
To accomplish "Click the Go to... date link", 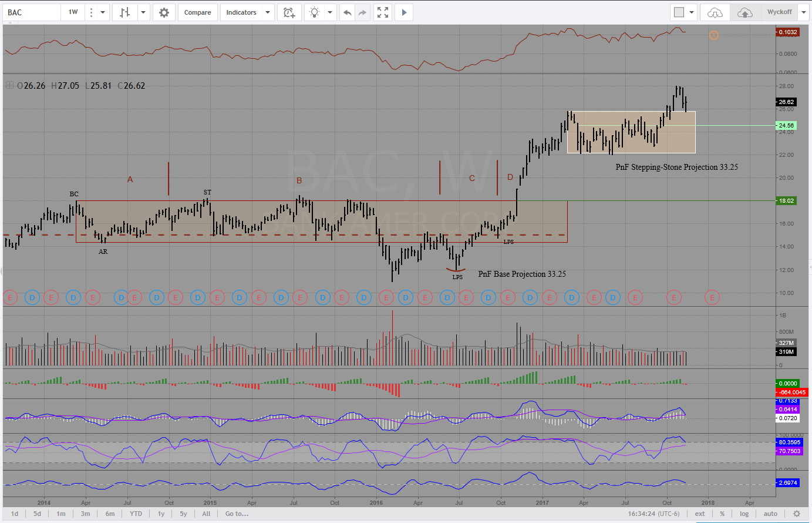I will [237, 514].
